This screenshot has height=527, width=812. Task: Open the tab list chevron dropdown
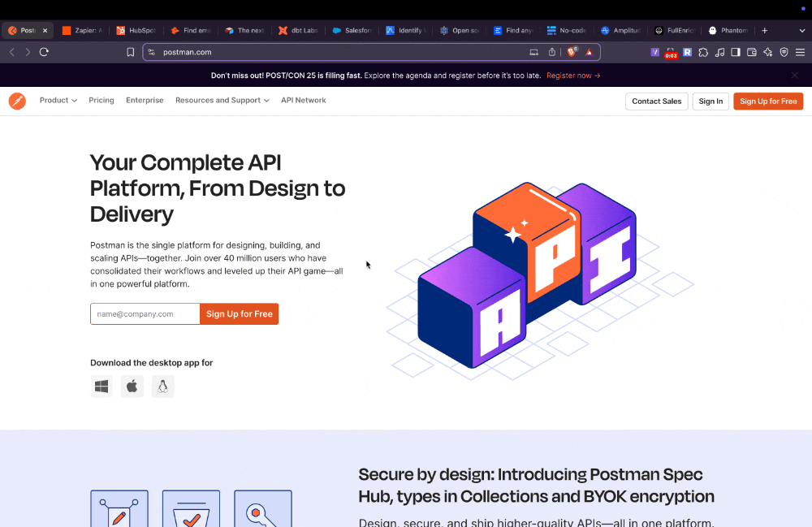click(x=802, y=31)
